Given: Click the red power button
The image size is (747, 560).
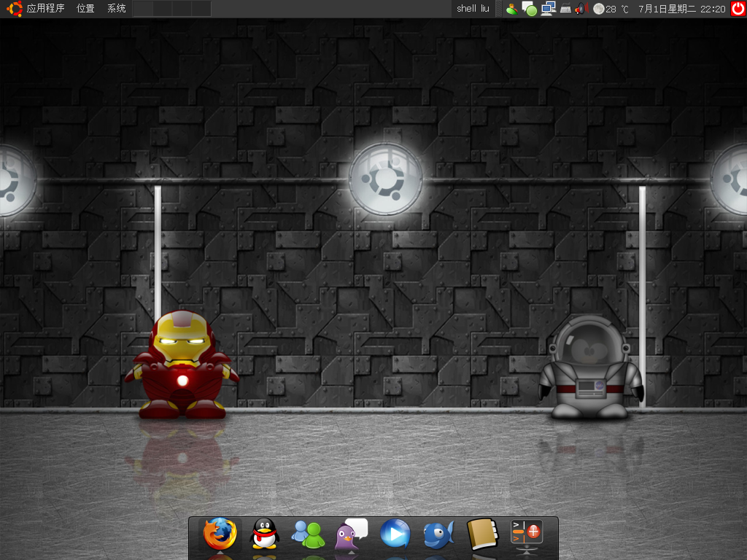Looking at the screenshot, I should 738,9.
